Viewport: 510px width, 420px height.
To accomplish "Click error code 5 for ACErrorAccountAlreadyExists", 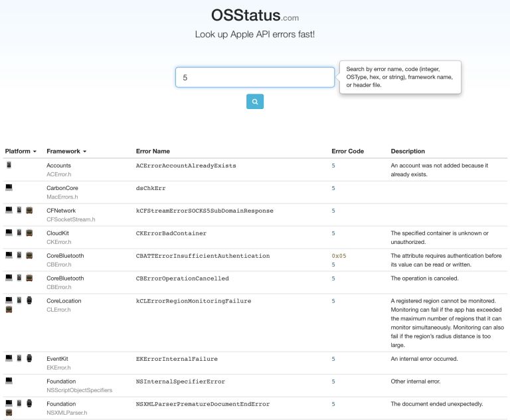I will coord(333,165).
